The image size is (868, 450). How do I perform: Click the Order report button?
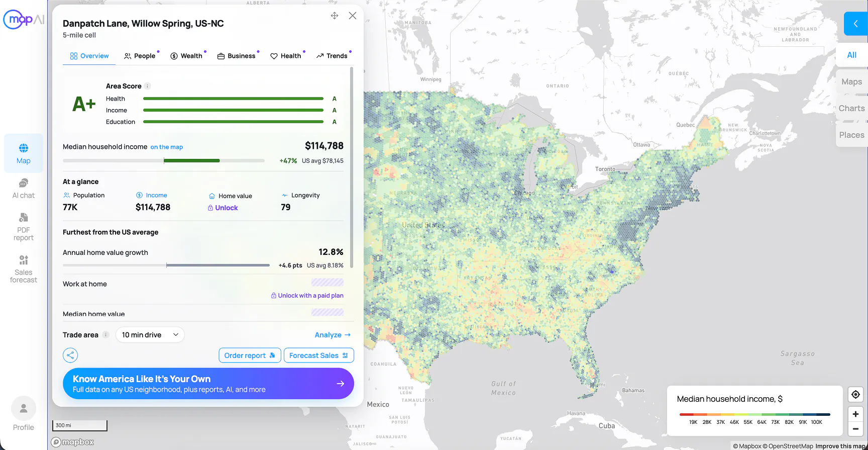pos(250,355)
